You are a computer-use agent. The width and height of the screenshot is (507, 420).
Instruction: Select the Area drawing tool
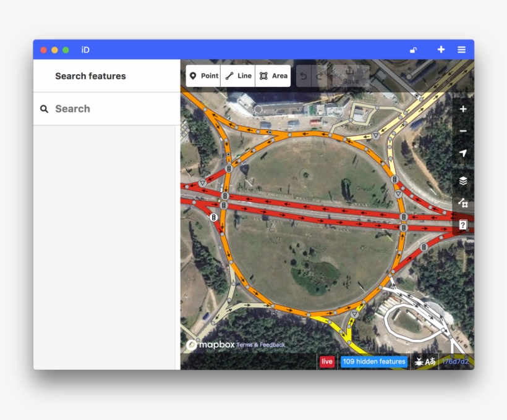pyautogui.click(x=273, y=76)
